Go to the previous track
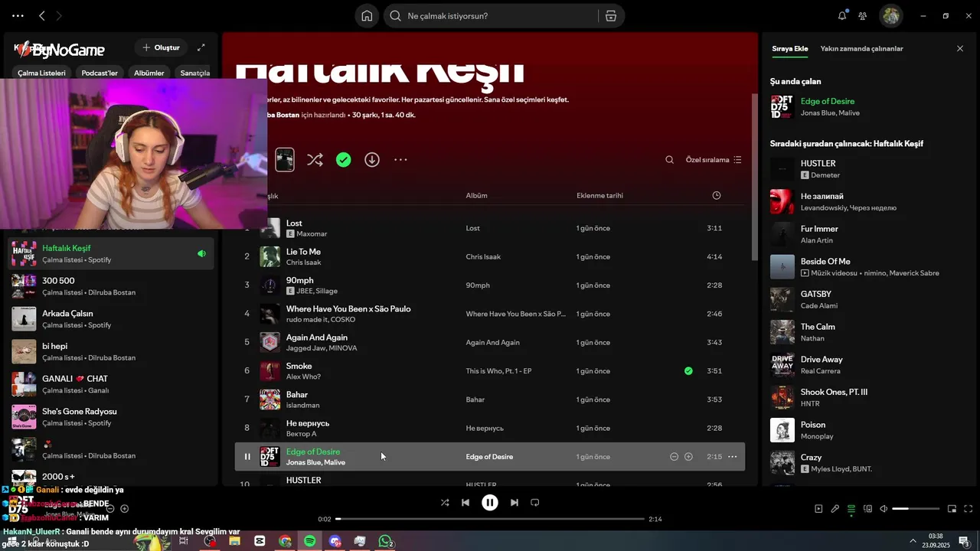This screenshot has width=980, height=551. point(465,503)
